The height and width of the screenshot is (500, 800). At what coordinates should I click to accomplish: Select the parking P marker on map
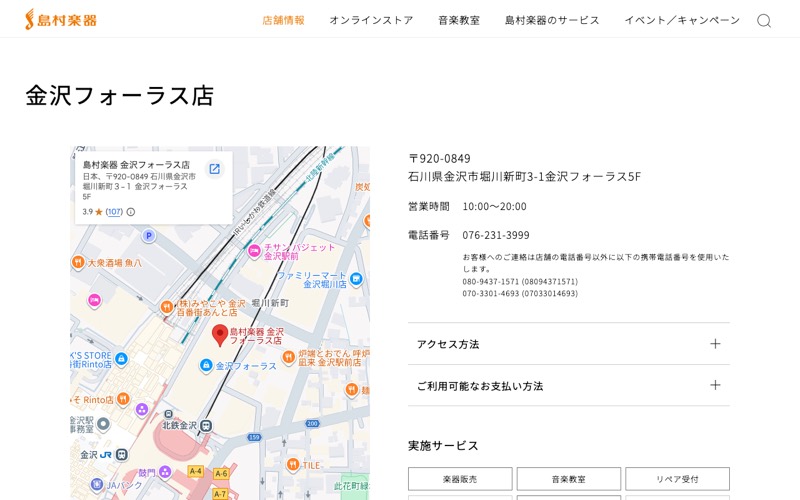pyautogui.click(x=148, y=236)
